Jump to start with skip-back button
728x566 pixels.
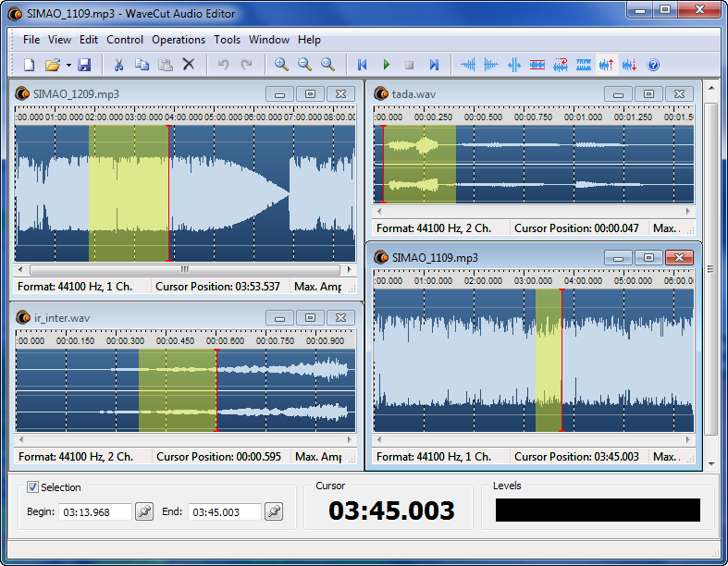click(x=363, y=65)
